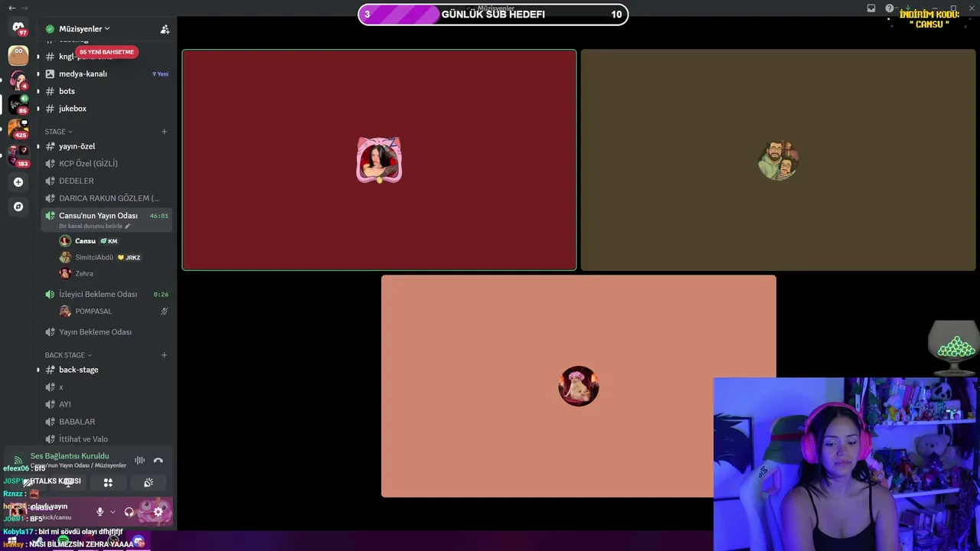The width and height of the screenshot is (980, 551).
Task: Open the bots text channel
Action: pyautogui.click(x=106, y=91)
